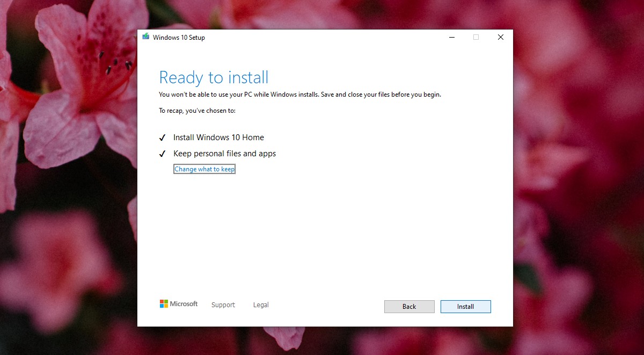Click the Microsoft logo in the footer

(x=164, y=303)
